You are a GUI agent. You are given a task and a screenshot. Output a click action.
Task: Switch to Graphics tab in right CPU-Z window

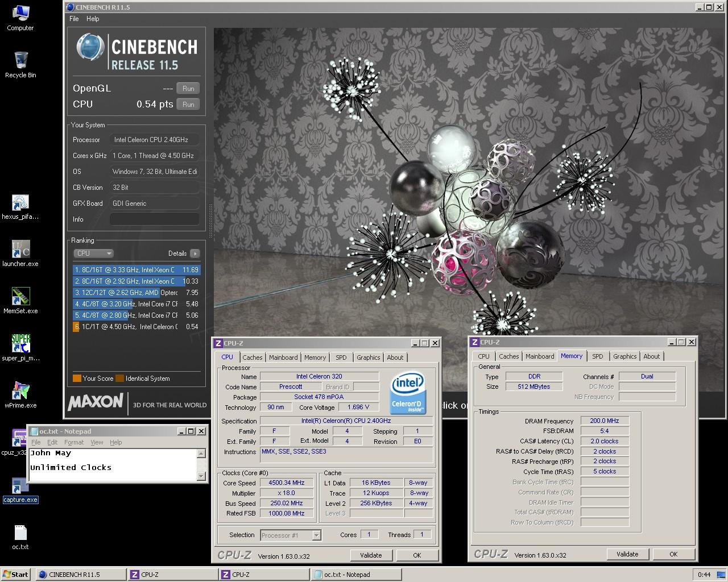click(x=625, y=356)
